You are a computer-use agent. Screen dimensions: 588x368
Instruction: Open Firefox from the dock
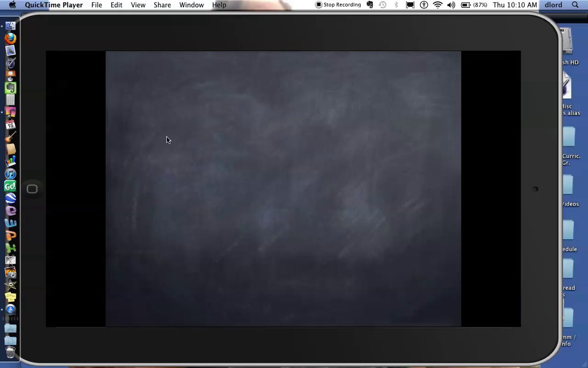tap(11, 39)
